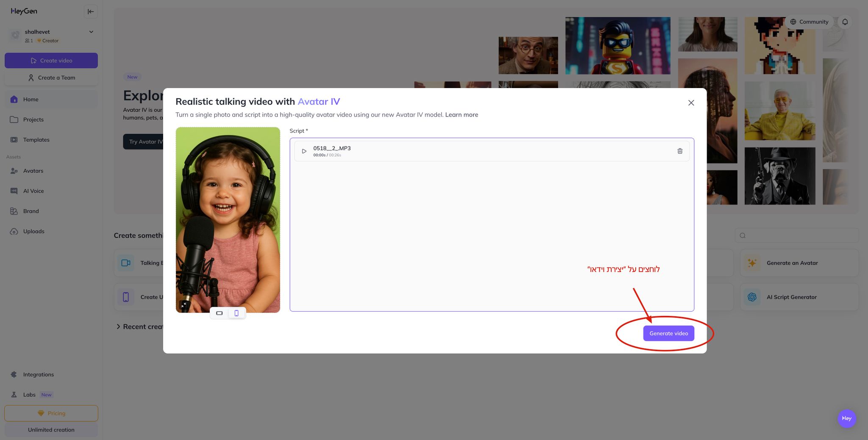Collapse the avatar photo preview
This screenshot has width=868, height=440.
tap(184, 304)
